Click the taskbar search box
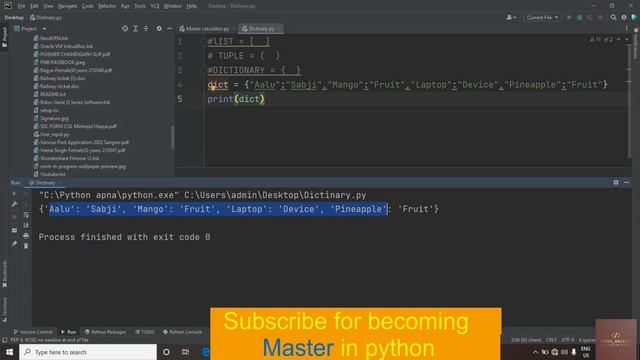640x360 pixels. pyautogui.click(x=88, y=352)
